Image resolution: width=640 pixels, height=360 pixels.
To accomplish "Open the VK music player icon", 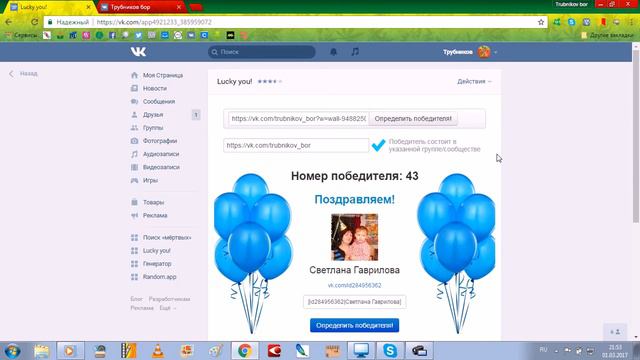I will pyautogui.click(x=355, y=52).
